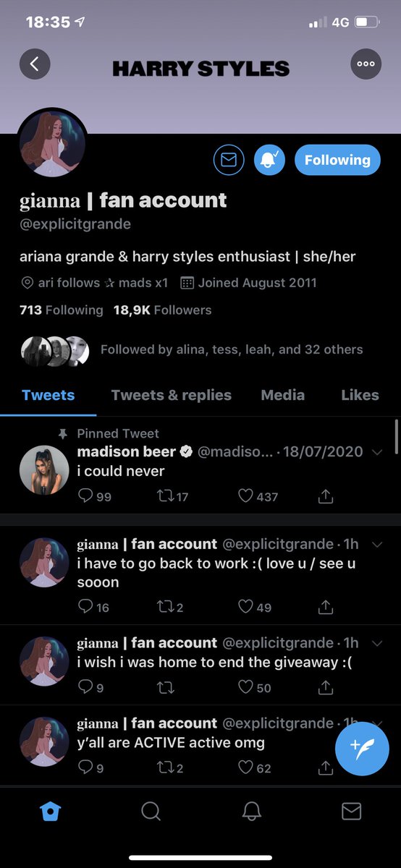Open chevron menu on giveaway tweet

pos(376,643)
